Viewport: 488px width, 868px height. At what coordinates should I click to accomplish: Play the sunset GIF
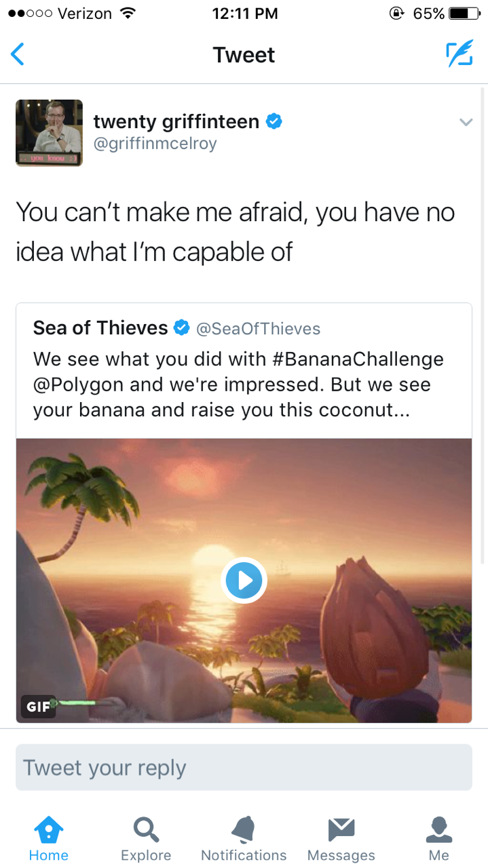coord(244,580)
